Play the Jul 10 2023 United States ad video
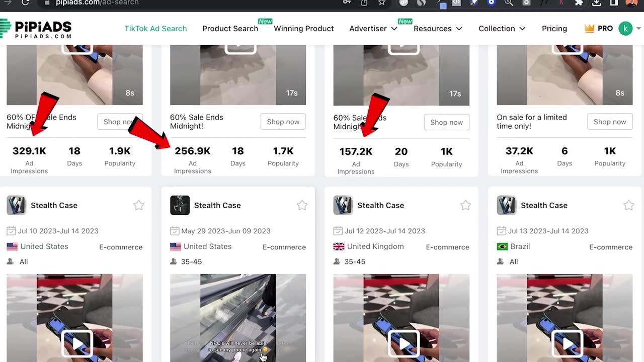 (x=77, y=344)
